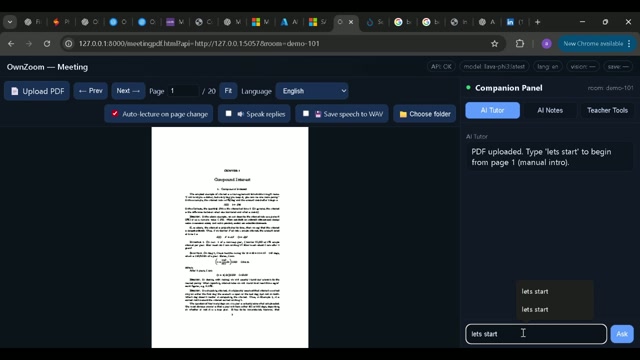Reload the page with refresh icon

click(47, 44)
